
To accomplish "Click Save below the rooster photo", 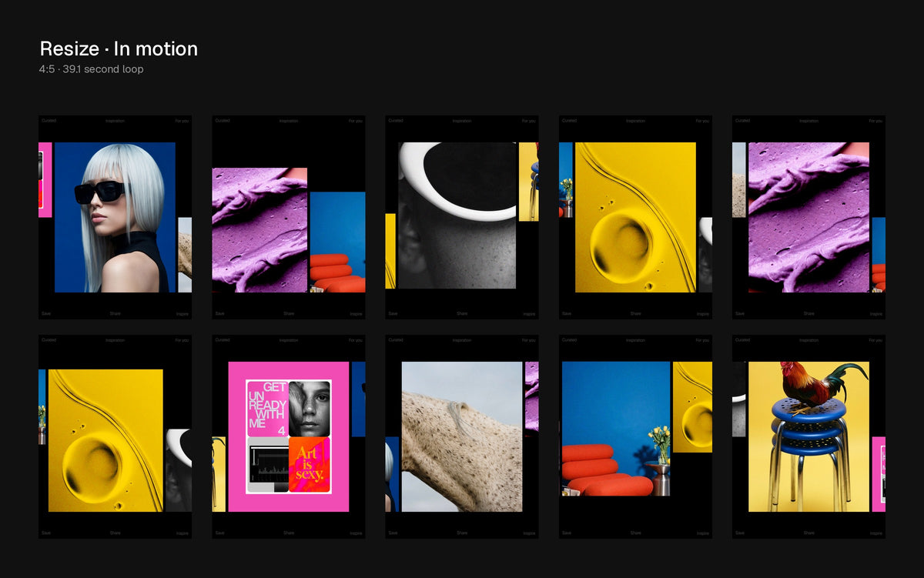I will [739, 533].
